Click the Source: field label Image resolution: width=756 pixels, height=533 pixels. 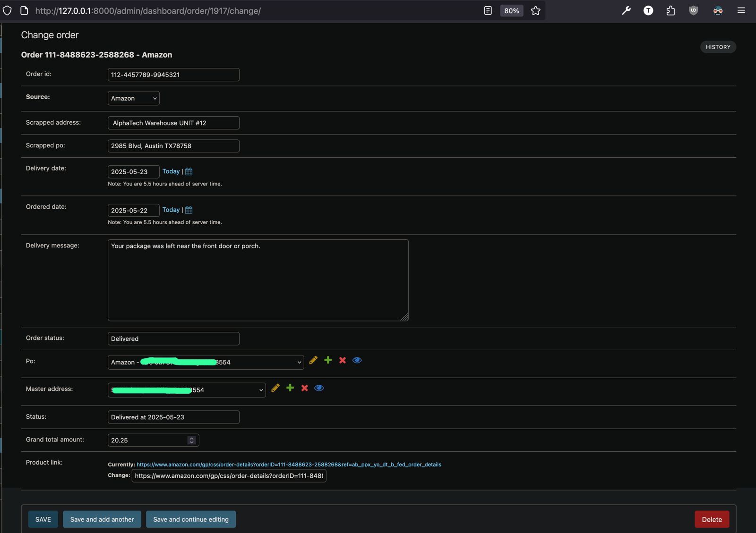(x=38, y=97)
